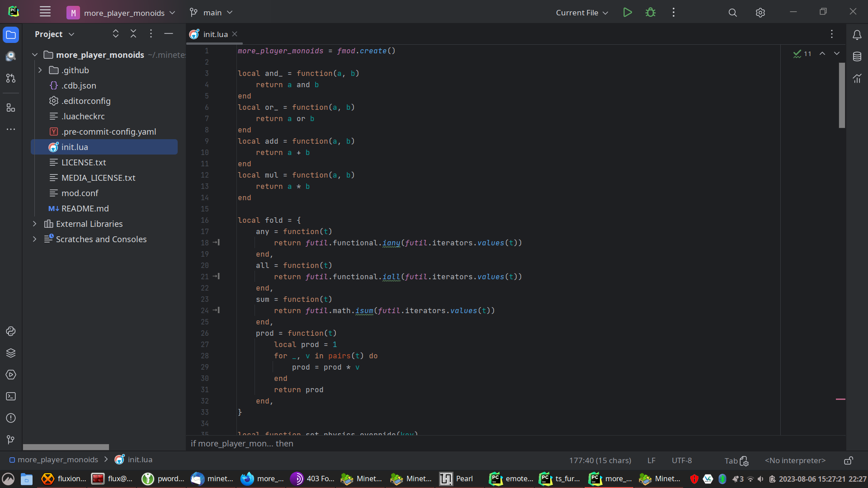
Task: Open the Terminal tool window
Action: click(11, 396)
